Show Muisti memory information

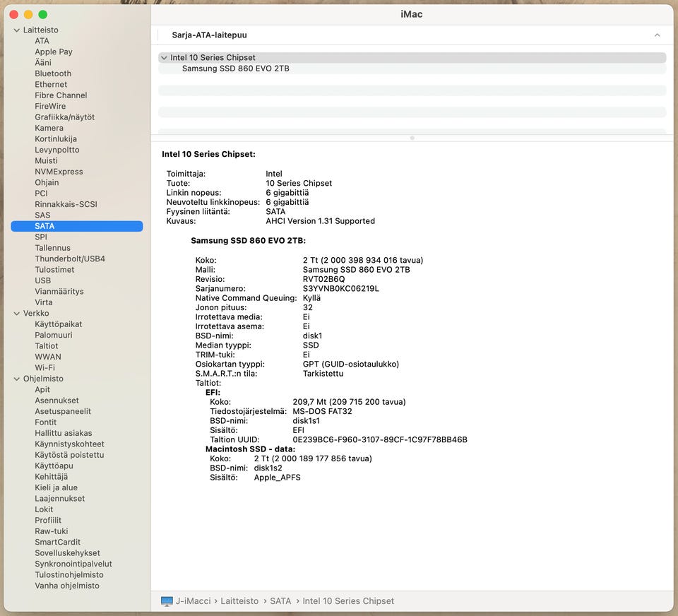pyautogui.click(x=47, y=160)
